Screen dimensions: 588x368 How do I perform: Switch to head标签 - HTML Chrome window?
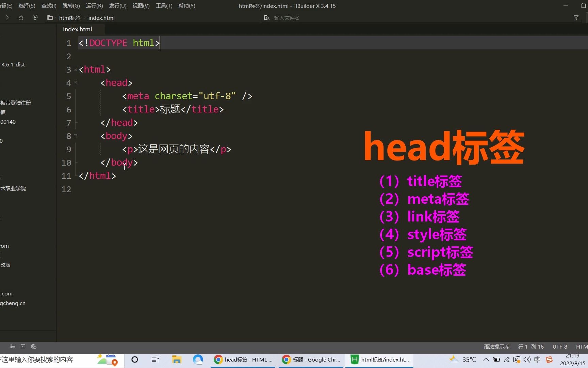[243, 360]
